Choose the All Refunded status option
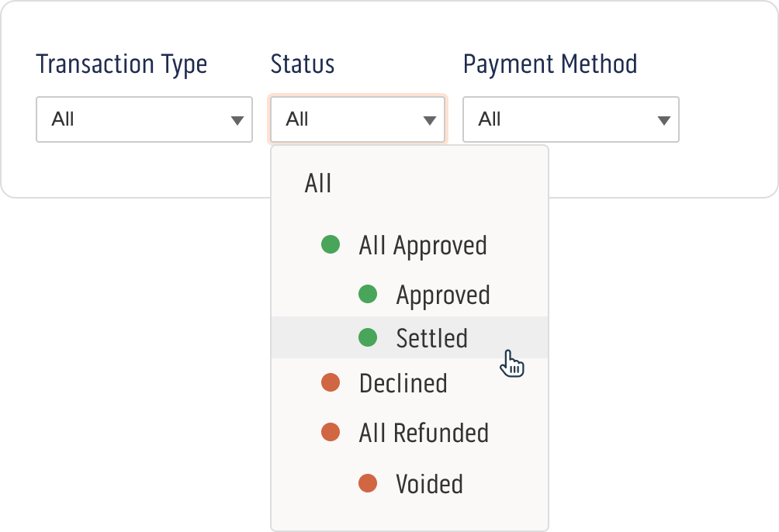779x532 pixels. point(424,433)
